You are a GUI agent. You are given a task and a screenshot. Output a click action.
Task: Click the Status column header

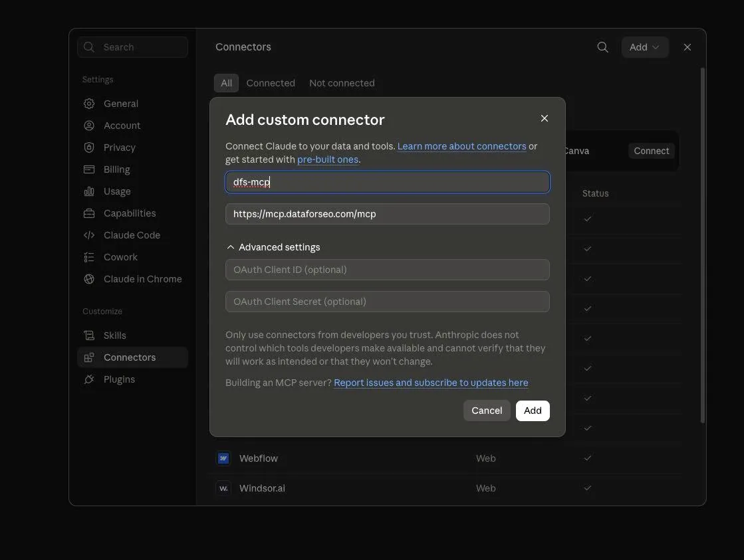click(x=595, y=193)
